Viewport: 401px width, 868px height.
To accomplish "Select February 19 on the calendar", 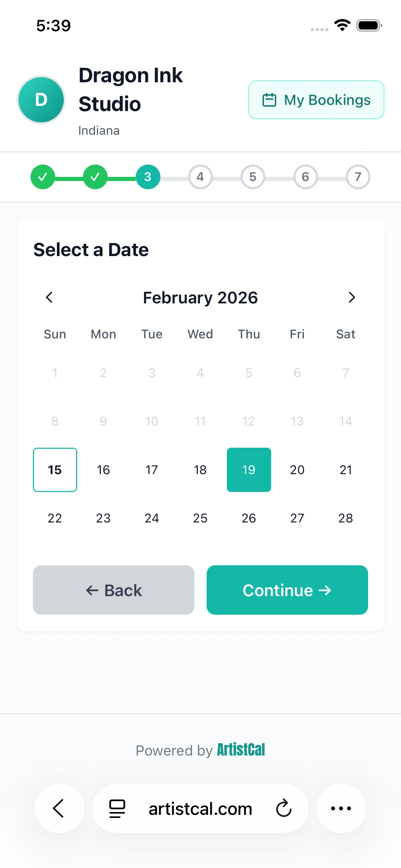I will click(x=249, y=470).
